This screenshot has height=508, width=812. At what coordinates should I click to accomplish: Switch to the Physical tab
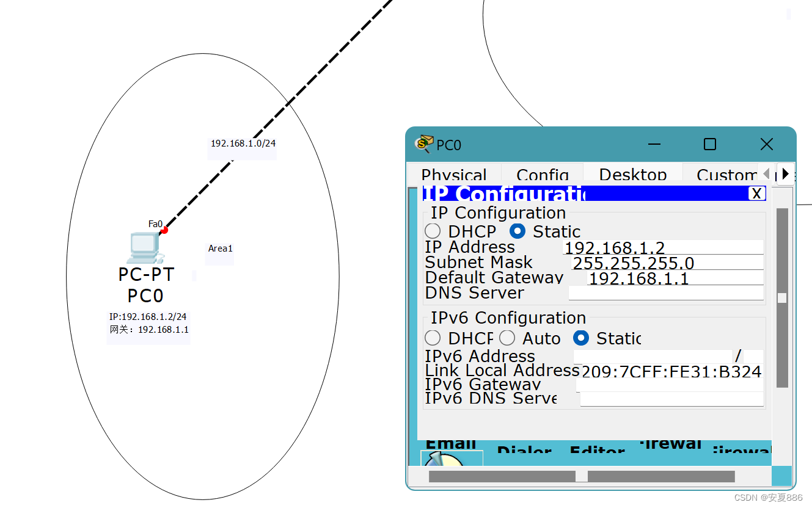[454, 175]
